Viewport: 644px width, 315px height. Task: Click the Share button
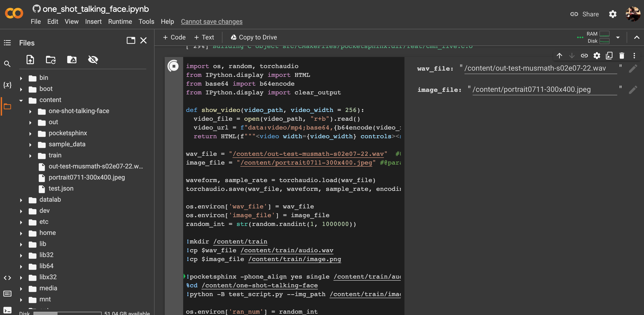pos(584,14)
